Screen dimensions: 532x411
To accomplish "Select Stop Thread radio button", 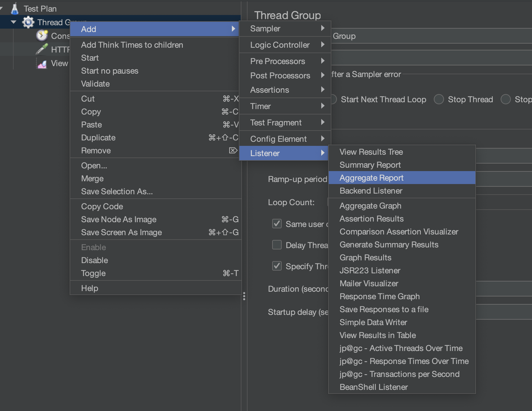I will tap(439, 100).
